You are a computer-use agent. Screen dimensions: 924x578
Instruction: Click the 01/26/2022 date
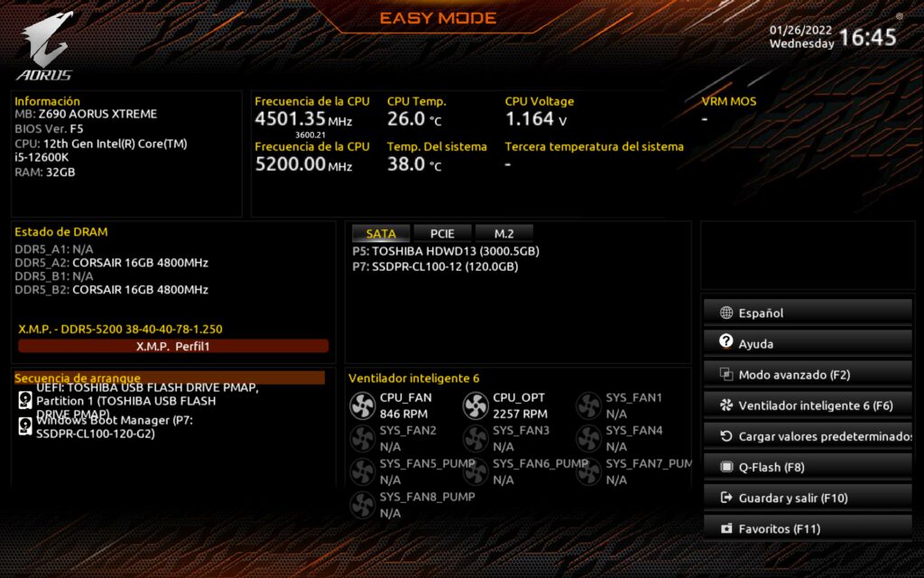coord(801,30)
